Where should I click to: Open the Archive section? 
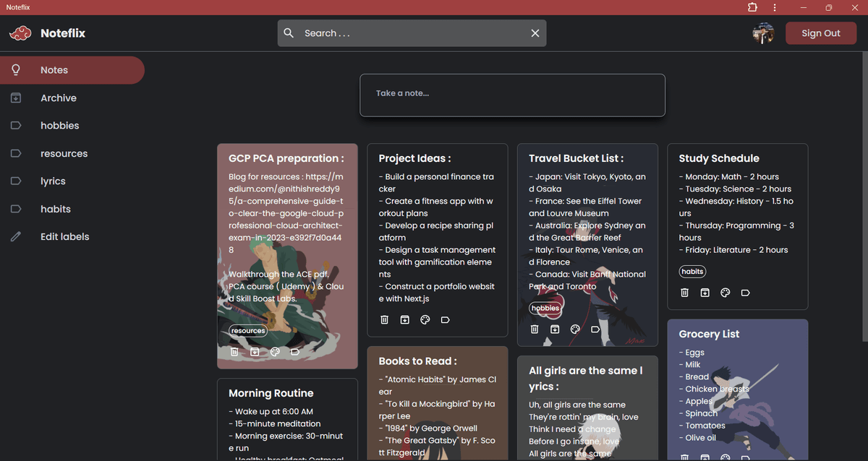pos(72,98)
